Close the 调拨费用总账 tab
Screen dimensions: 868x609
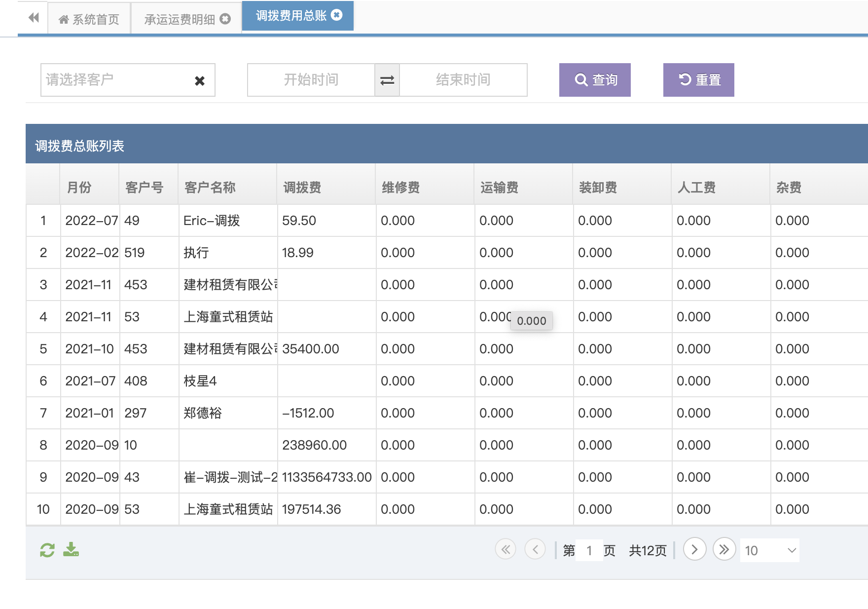[337, 15]
